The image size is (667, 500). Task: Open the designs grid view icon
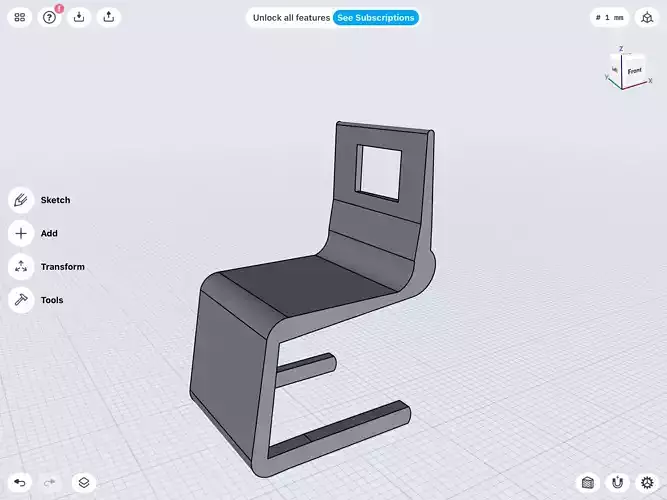[20, 17]
